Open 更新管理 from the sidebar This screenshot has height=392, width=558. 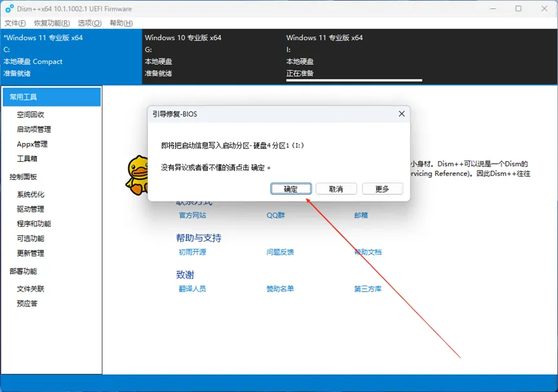[x=30, y=253]
